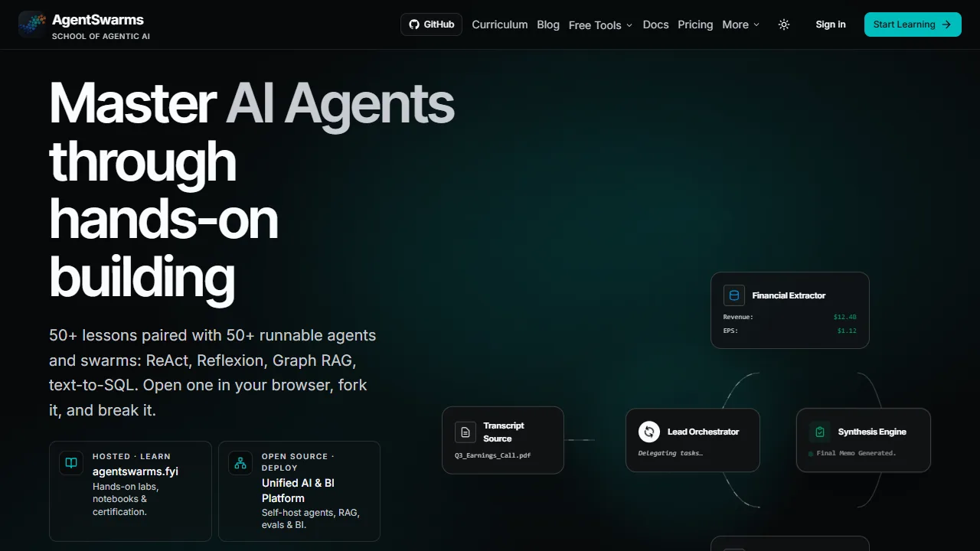Click the HOSTED · LEARN label

click(x=132, y=456)
